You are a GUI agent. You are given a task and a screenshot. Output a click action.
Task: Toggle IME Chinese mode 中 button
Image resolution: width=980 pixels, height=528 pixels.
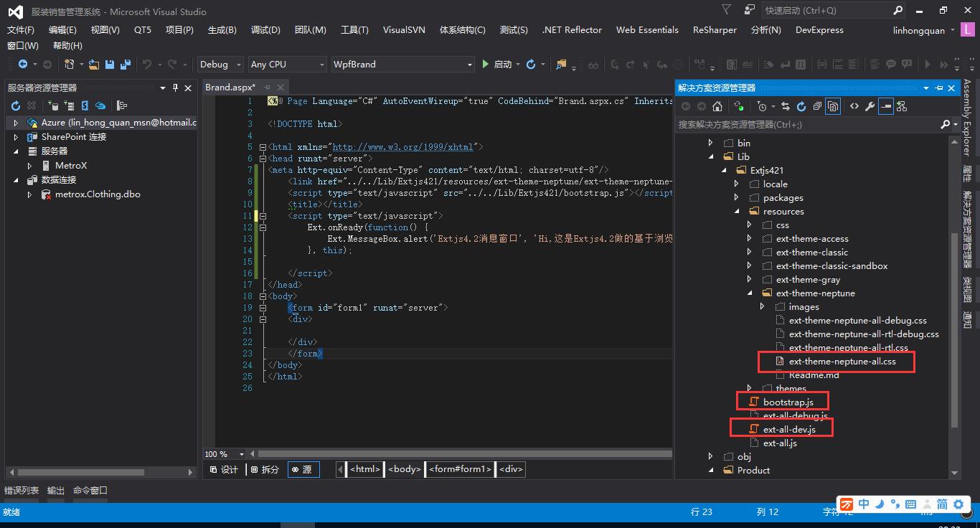[x=864, y=504]
